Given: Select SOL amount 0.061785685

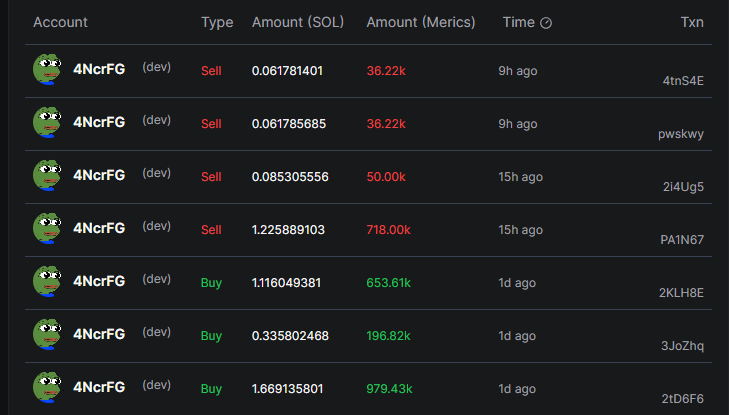Looking at the screenshot, I should pos(289,124).
